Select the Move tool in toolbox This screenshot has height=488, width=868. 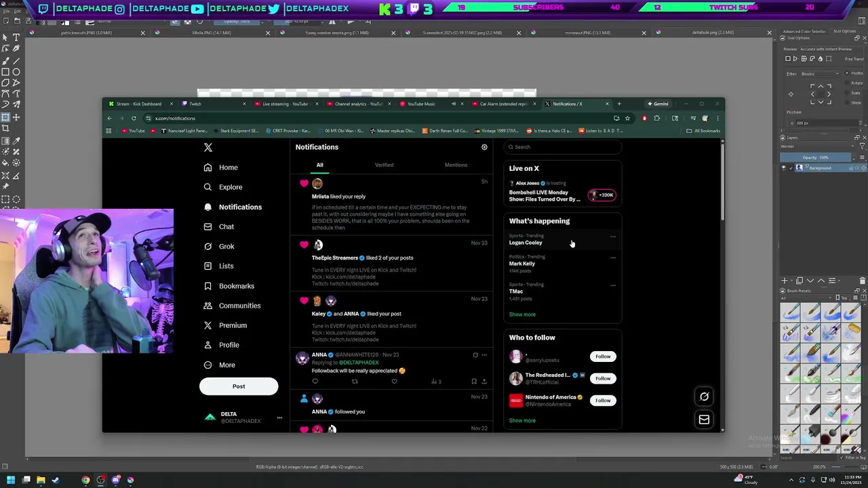pyautogui.click(x=16, y=117)
